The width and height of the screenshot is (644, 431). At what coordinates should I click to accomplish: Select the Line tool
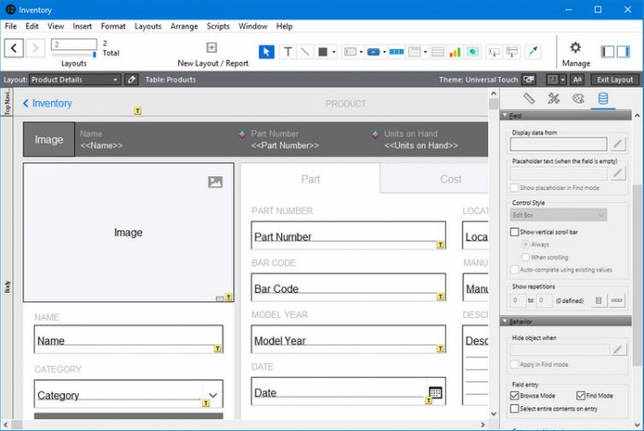(305, 52)
